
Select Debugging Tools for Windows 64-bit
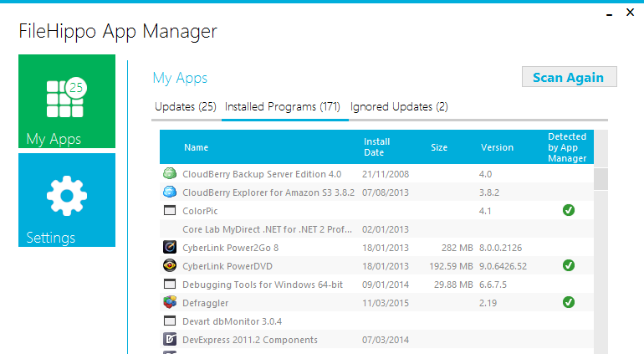(x=263, y=285)
